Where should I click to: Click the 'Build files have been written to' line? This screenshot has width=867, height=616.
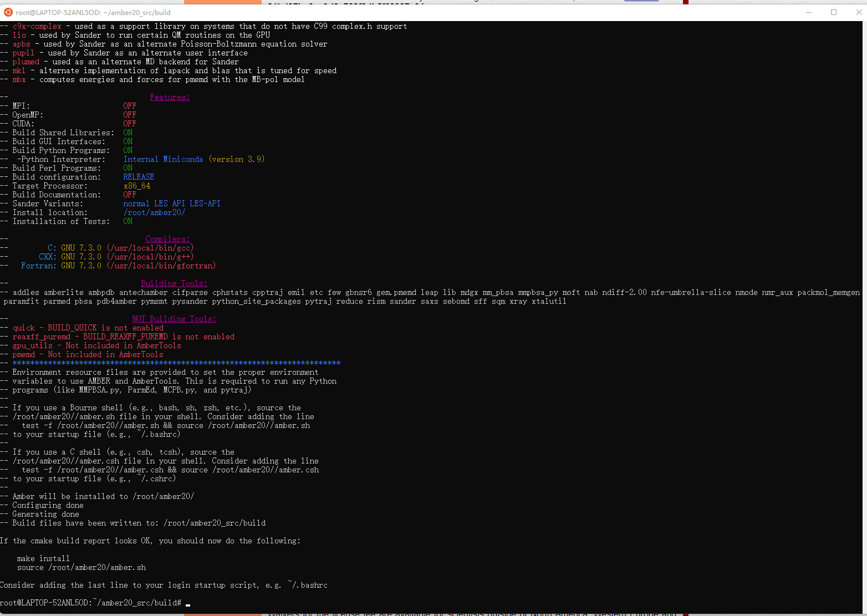click(139, 523)
